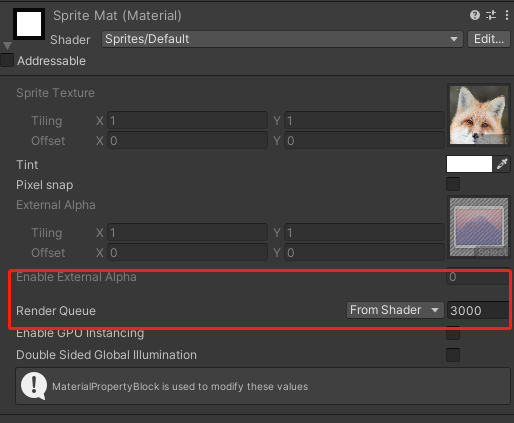Pick a tint color with the eyedropper

click(x=502, y=164)
